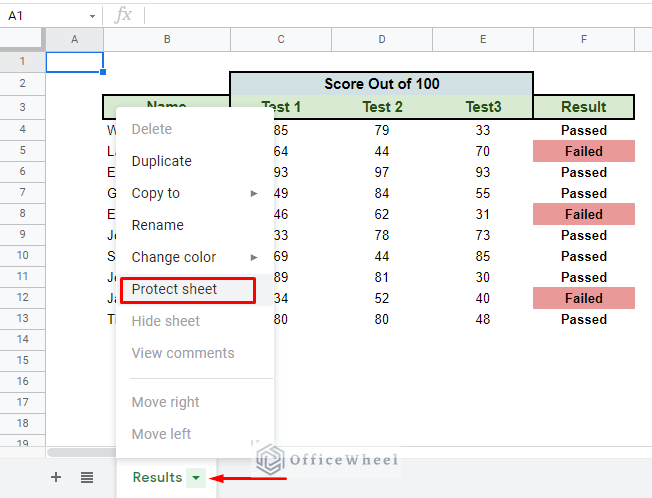Screen dimensions: 652x498
Task: Click View comments in the menu
Action: [x=195, y=353]
